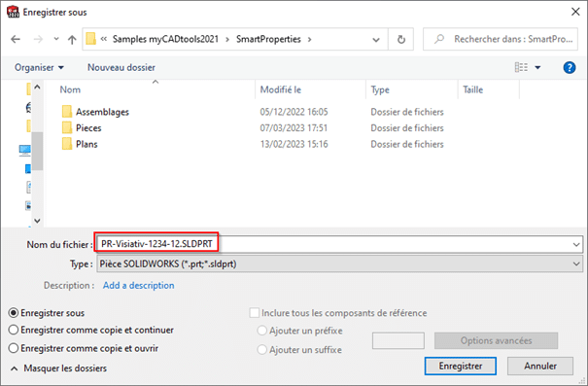Open the blue help icon

[x=570, y=67]
